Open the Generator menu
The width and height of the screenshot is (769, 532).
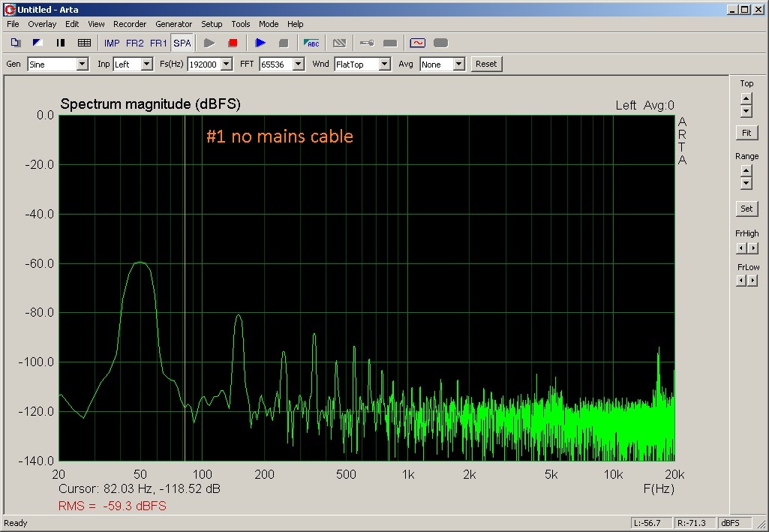[173, 24]
